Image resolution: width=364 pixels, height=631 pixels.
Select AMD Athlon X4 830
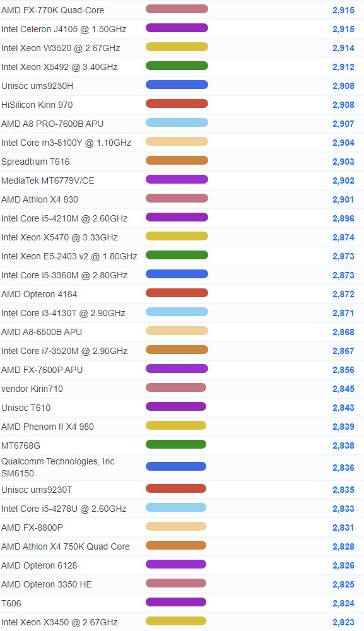(39, 199)
